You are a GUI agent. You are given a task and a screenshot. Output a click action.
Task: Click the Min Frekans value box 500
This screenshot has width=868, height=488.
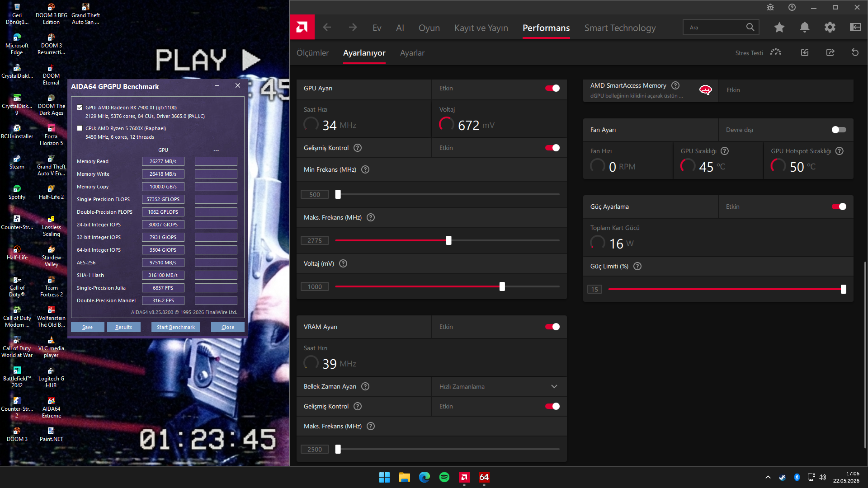point(315,195)
